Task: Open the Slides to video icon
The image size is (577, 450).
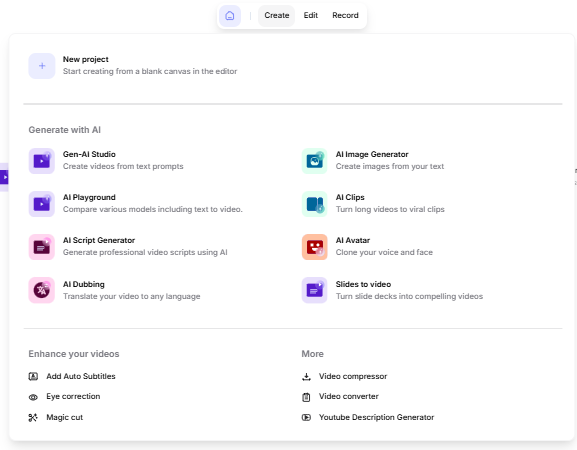Action: [315, 290]
